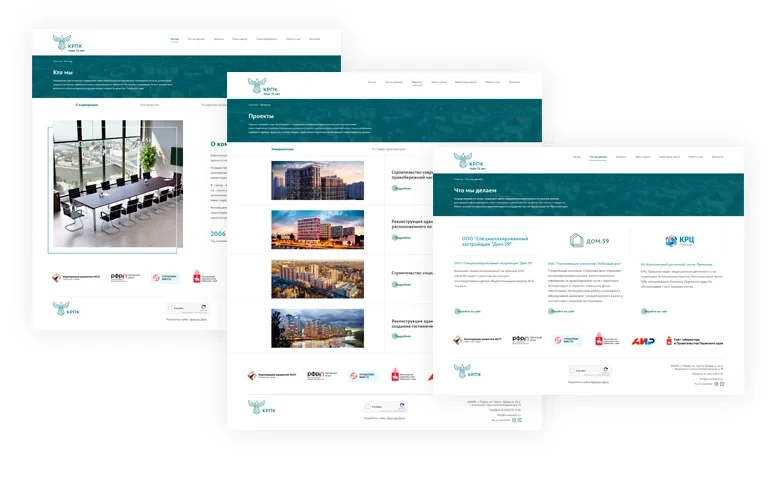Open the КРЦ globe logo
Viewport: 770px width, 500px height.
[x=680, y=241]
